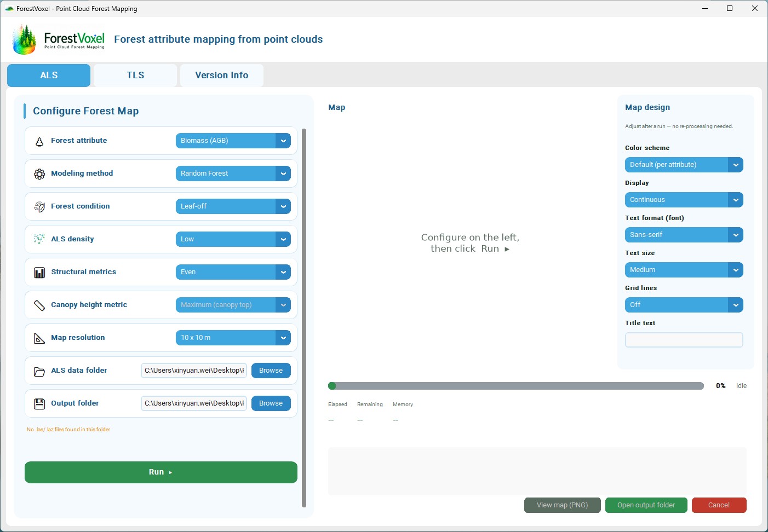The image size is (768, 532).
Task: Switch to the TLS tab
Action: tap(135, 76)
